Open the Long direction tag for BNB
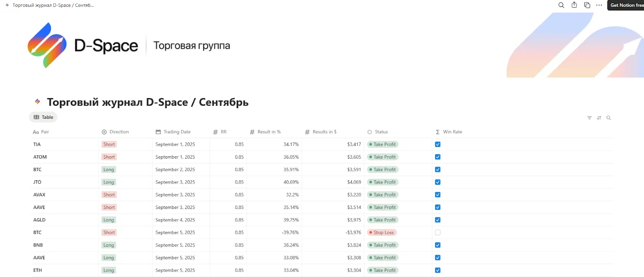The width and height of the screenshot is (644, 277). coord(109,245)
